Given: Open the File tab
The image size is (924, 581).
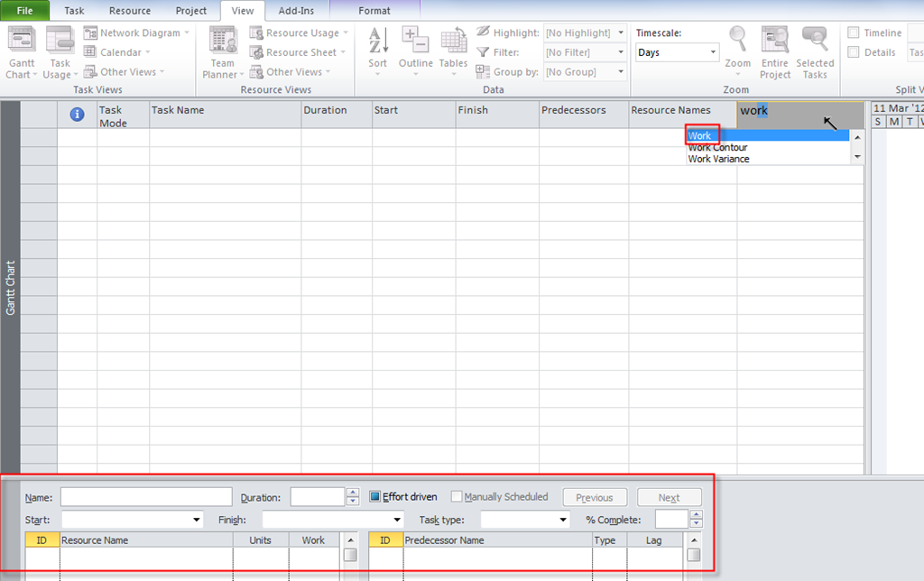Looking at the screenshot, I should [25, 11].
